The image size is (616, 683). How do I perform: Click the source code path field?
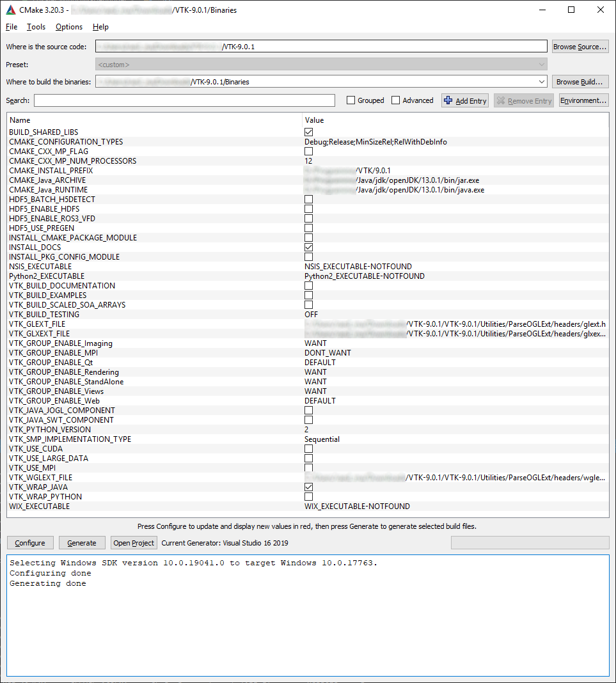[321, 46]
